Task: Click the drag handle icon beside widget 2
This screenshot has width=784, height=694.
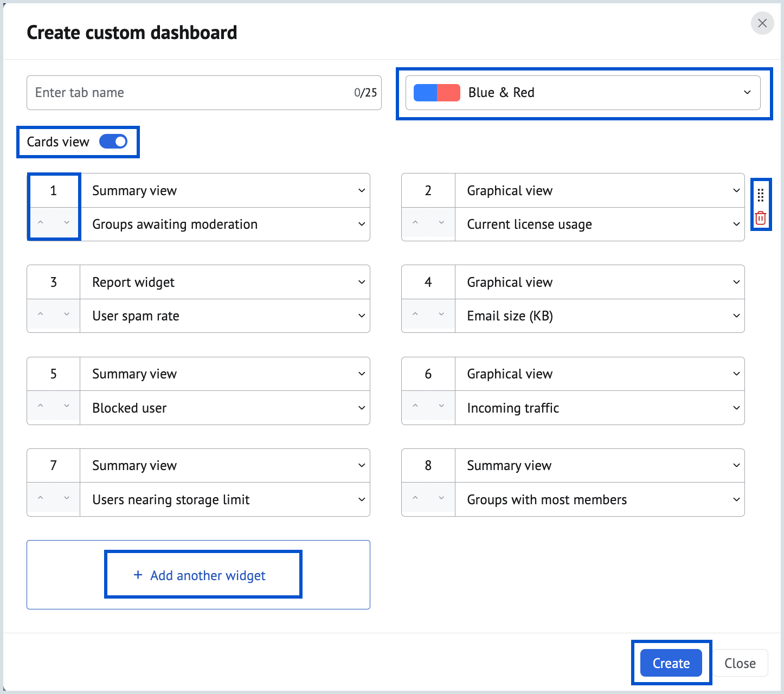Action: click(x=761, y=195)
